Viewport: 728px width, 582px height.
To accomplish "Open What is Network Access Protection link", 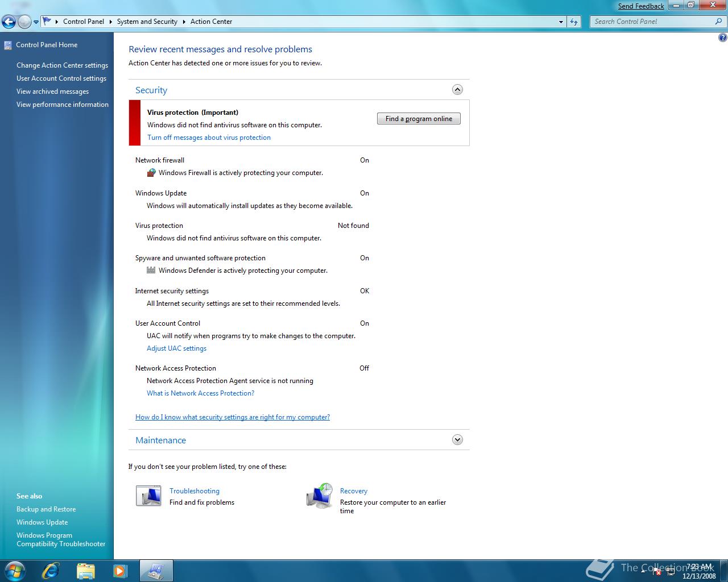I will [x=200, y=393].
